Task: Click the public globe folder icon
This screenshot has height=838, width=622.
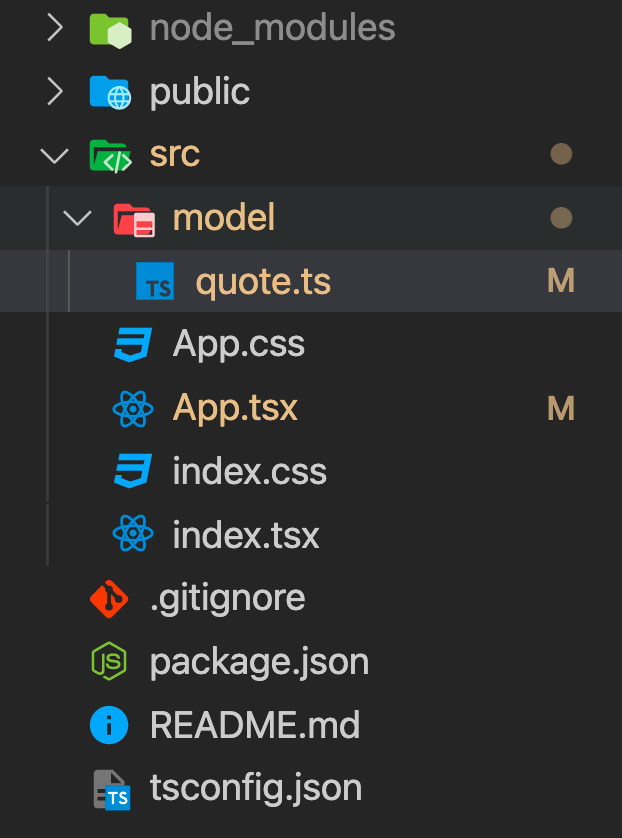Action: (x=110, y=91)
